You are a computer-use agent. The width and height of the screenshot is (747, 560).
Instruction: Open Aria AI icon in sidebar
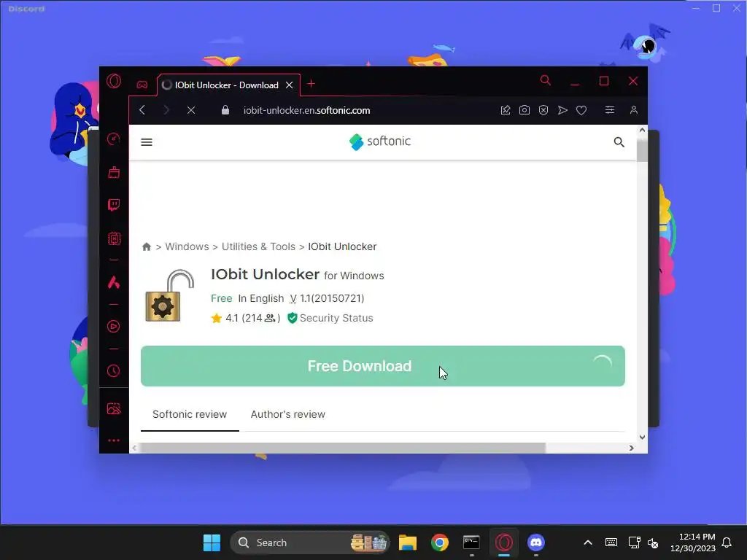(113, 282)
